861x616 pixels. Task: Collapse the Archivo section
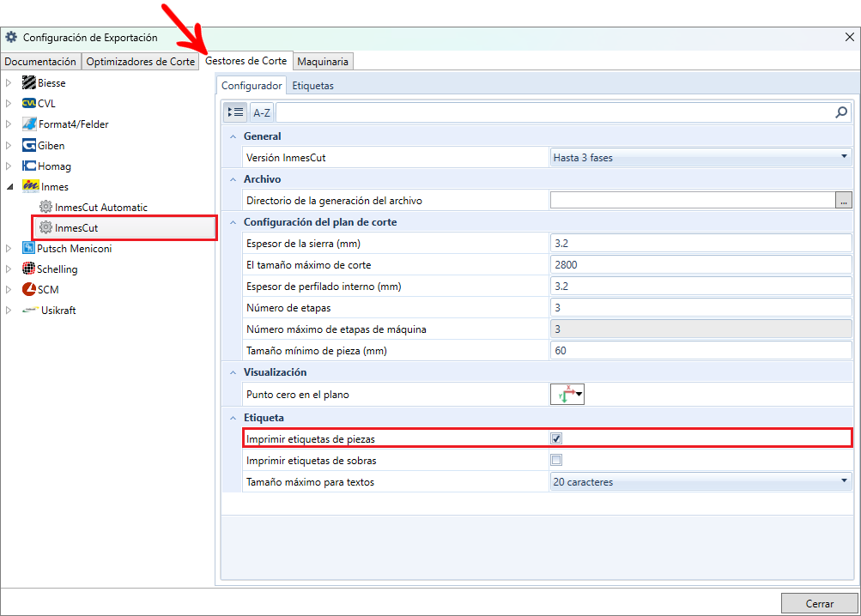tap(233, 179)
